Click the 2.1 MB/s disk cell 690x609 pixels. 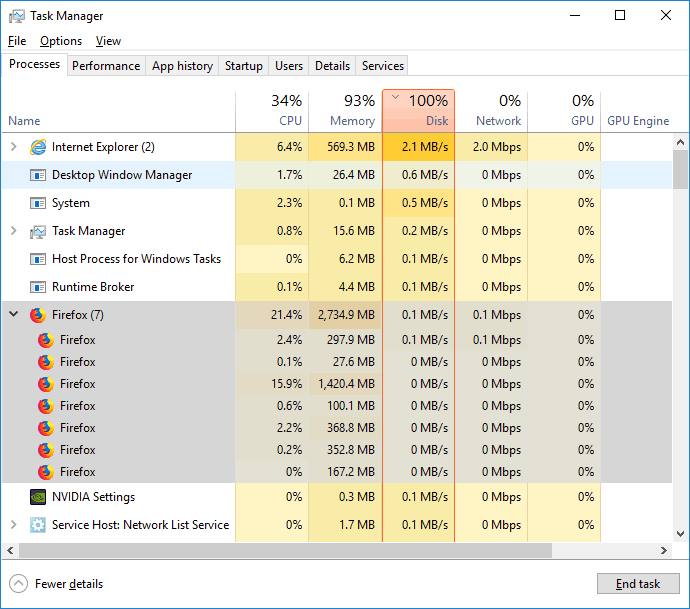click(x=418, y=147)
